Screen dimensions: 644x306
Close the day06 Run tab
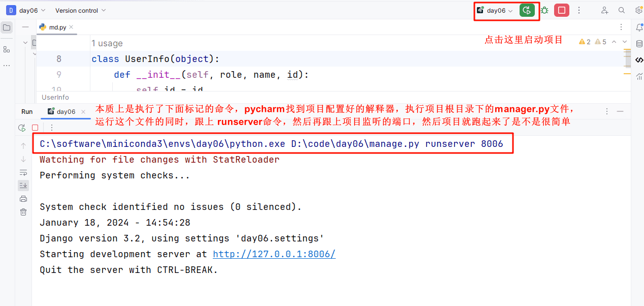(x=82, y=112)
